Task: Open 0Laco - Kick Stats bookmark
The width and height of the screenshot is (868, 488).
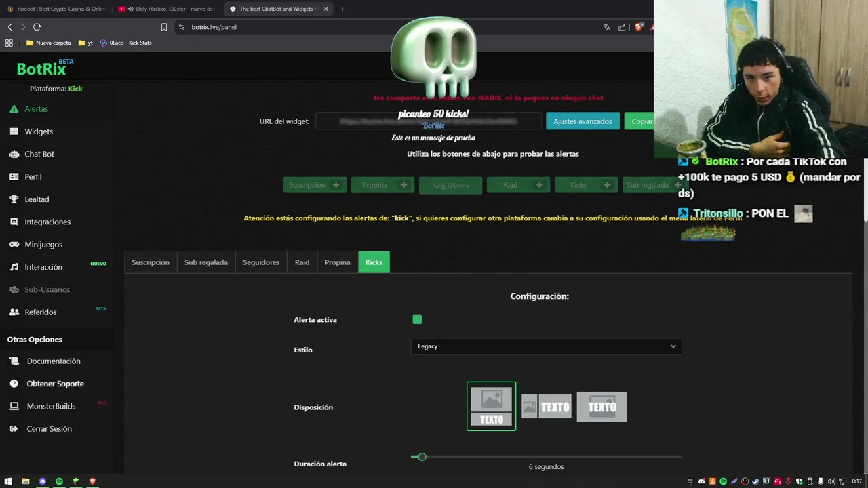Action: click(x=125, y=43)
